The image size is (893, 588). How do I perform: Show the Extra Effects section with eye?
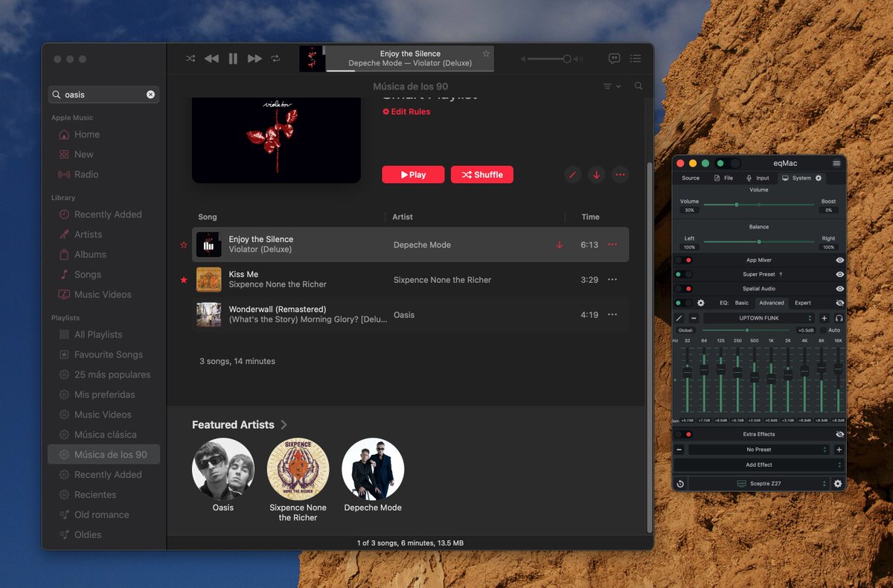pyautogui.click(x=839, y=434)
